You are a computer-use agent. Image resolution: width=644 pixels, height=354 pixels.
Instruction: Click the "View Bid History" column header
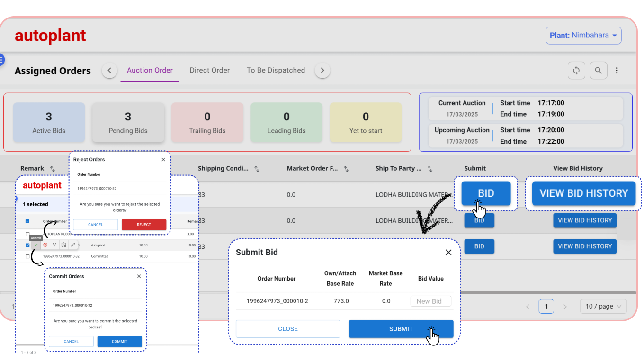[578, 168]
